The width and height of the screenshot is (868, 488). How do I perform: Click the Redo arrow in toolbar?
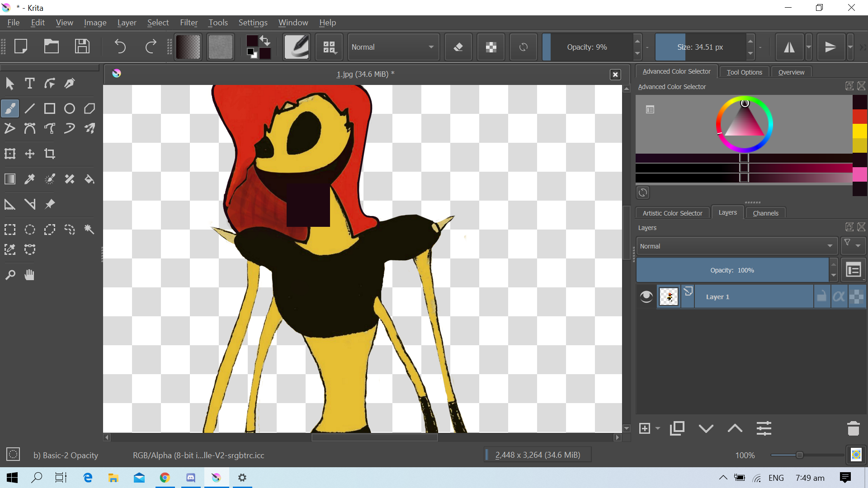[x=151, y=47]
